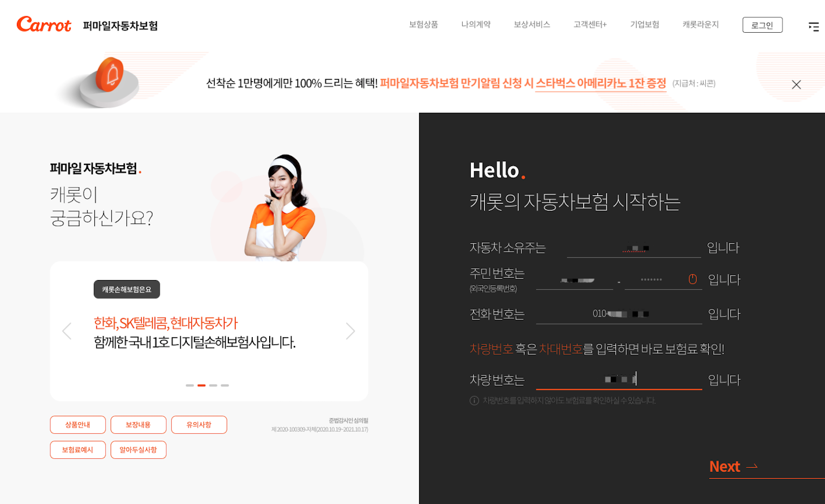Click the 알아두실사항 button
825x504 pixels.
138,450
